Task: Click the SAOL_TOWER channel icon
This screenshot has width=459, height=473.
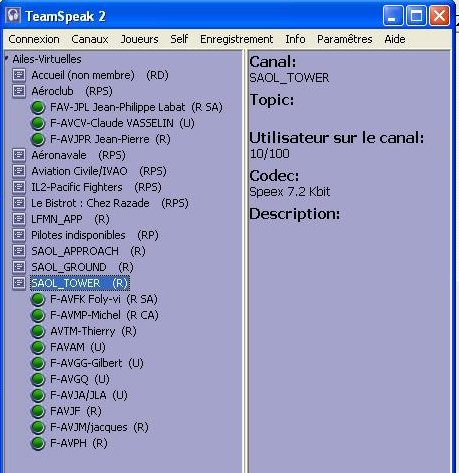Action: 19,283
